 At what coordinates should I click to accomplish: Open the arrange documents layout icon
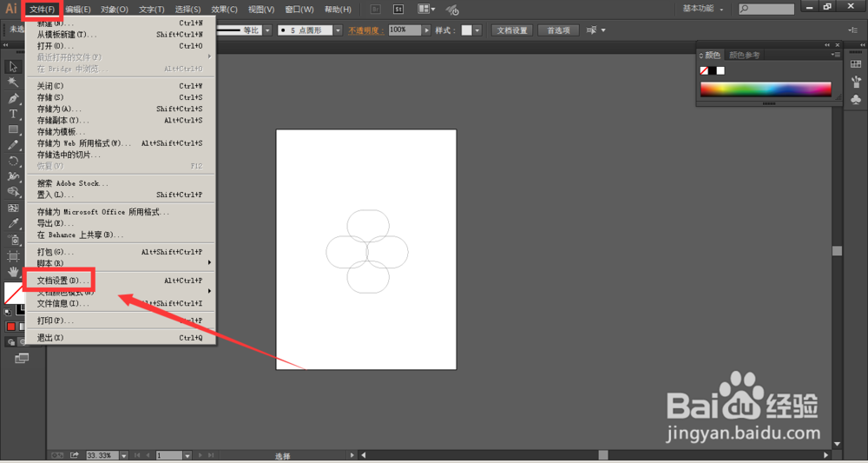click(x=426, y=10)
